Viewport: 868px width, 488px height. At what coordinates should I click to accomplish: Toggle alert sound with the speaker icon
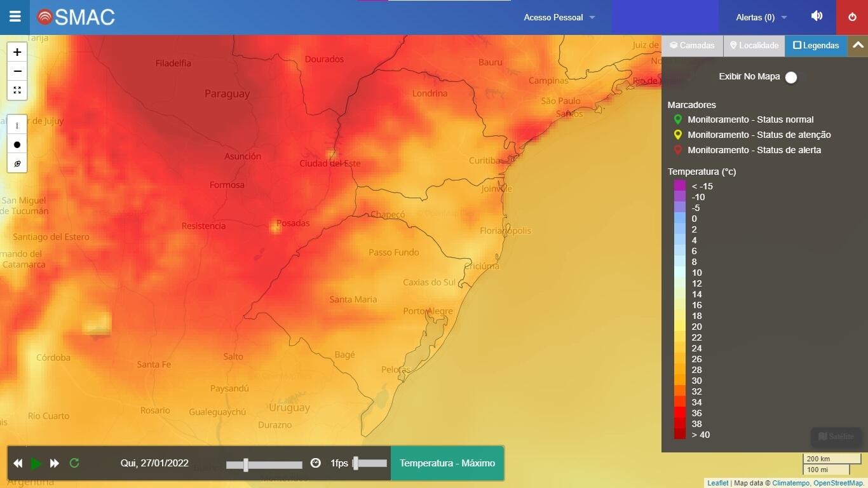pos(817,17)
